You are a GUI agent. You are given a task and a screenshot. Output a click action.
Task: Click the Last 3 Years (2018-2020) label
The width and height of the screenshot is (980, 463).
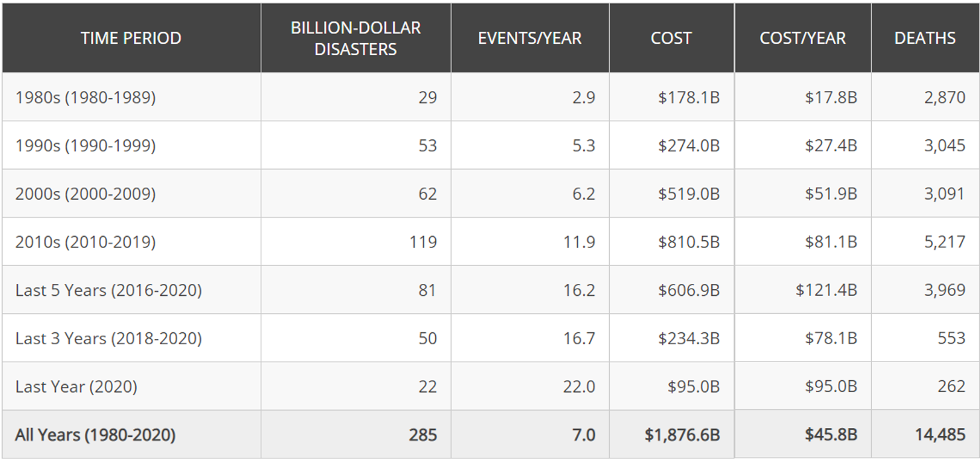(108, 338)
